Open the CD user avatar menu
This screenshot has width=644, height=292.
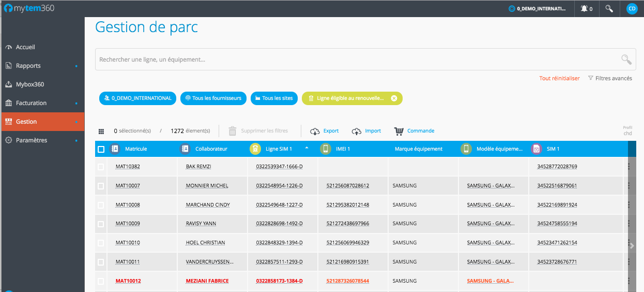(x=632, y=9)
